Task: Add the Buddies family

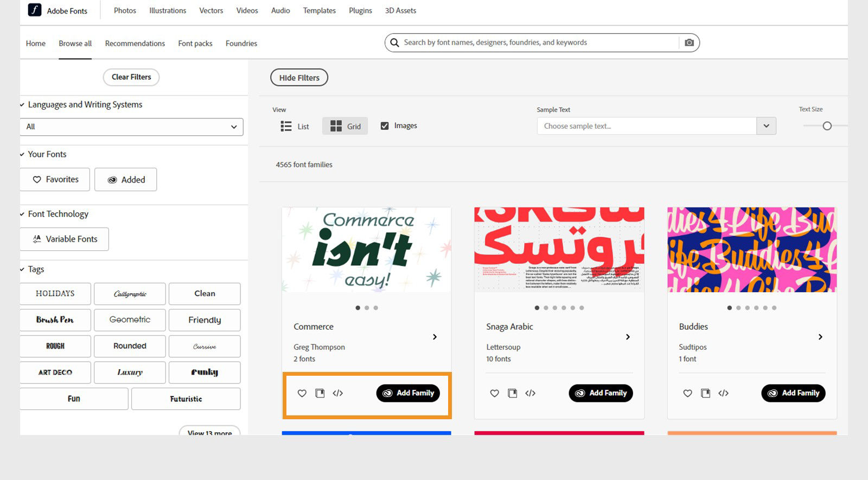Action: point(794,393)
